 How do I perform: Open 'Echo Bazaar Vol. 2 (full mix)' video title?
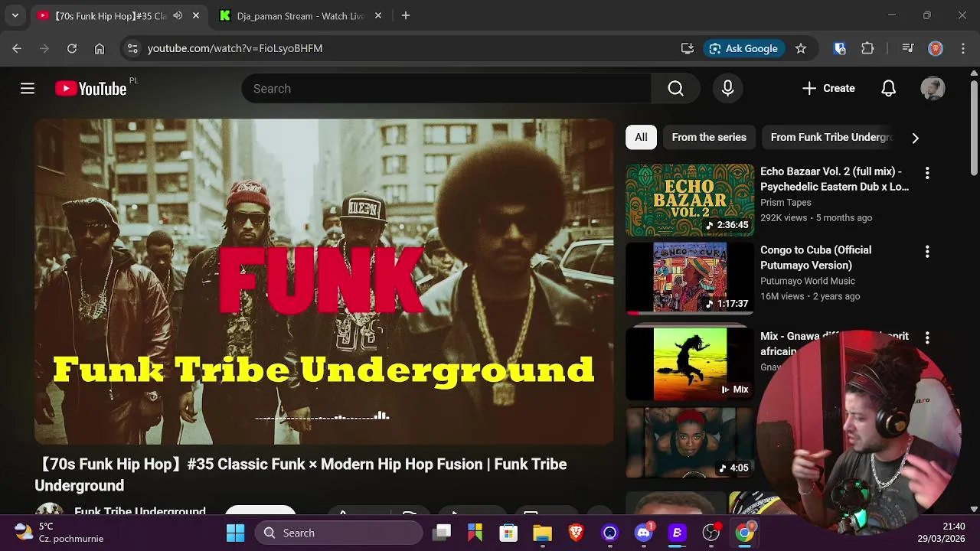tap(835, 179)
